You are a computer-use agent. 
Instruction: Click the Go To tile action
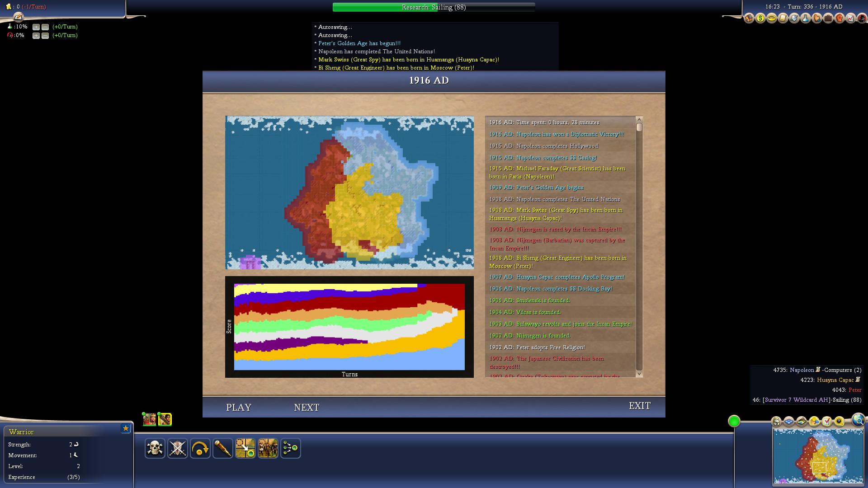pos(245,448)
